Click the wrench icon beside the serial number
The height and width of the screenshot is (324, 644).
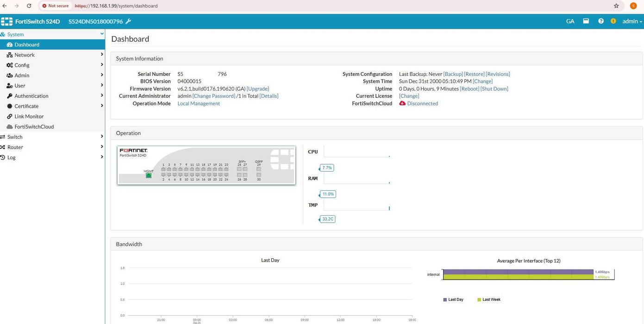coord(128,21)
